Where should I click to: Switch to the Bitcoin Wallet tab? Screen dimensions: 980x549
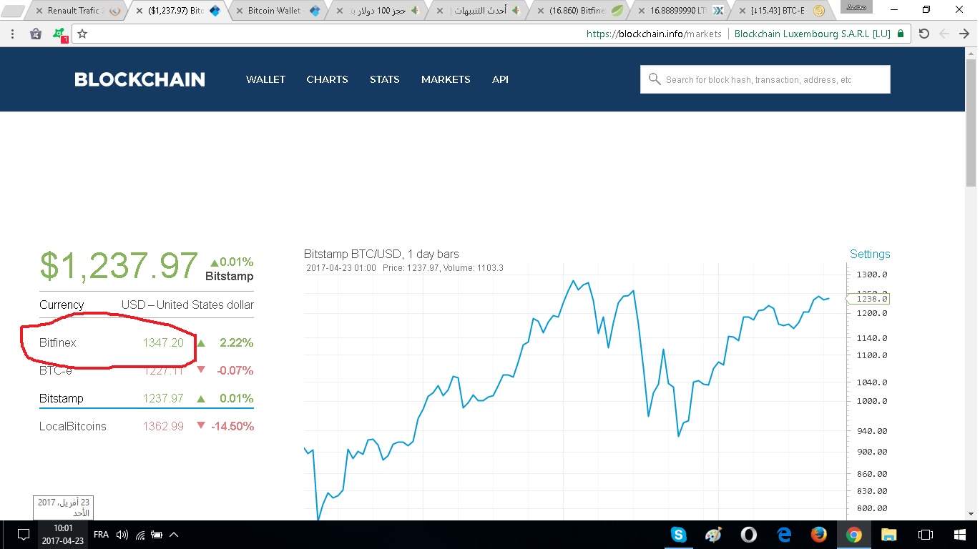tap(275, 11)
